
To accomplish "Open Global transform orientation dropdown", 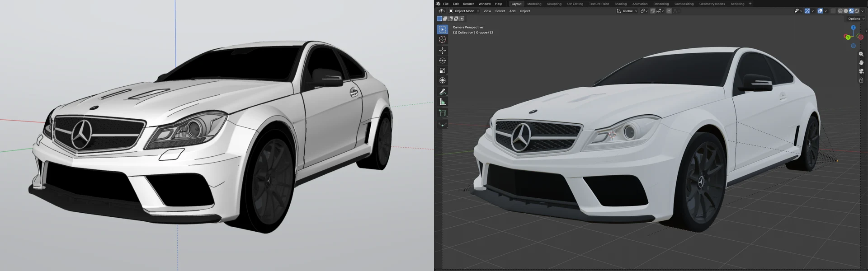I will (627, 11).
